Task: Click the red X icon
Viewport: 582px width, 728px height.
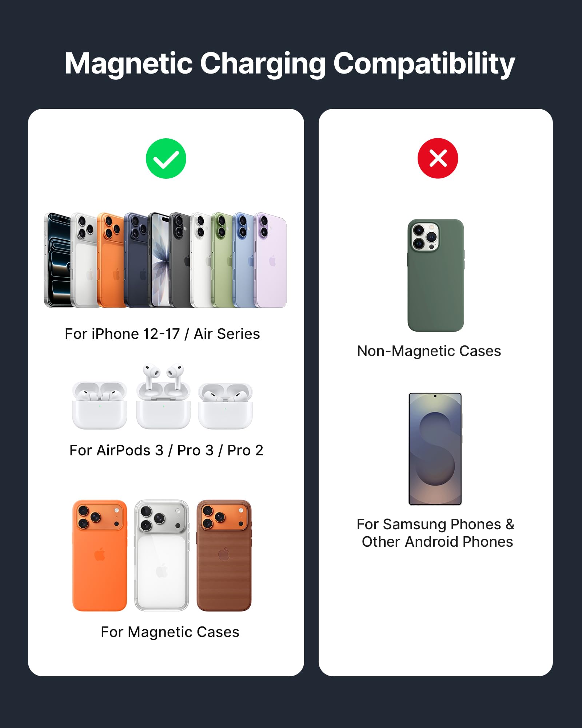Action: click(438, 158)
